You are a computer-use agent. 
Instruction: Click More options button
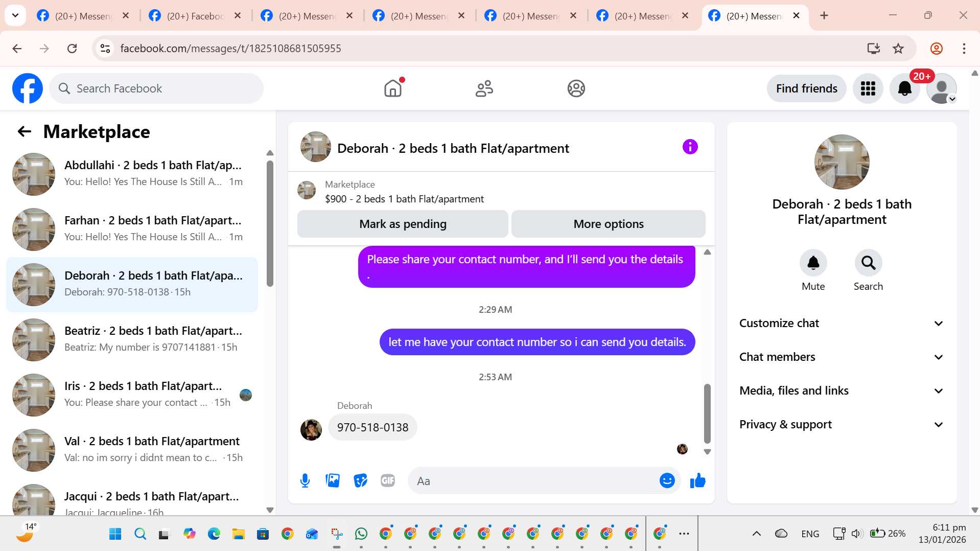tap(608, 224)
